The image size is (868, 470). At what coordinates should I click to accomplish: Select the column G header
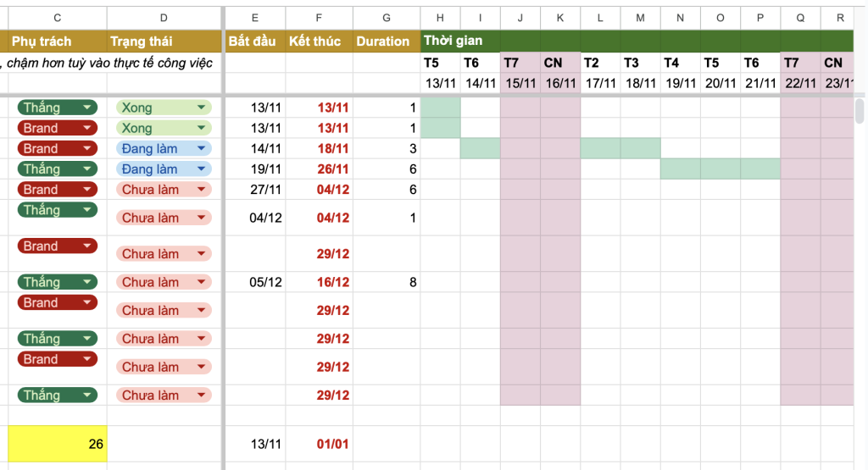coord(387,18)
